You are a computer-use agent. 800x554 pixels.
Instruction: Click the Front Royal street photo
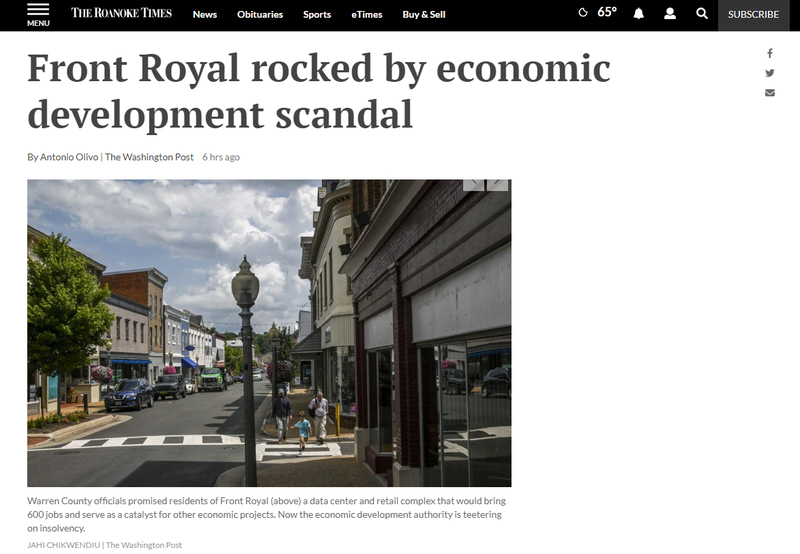(269, 333)
